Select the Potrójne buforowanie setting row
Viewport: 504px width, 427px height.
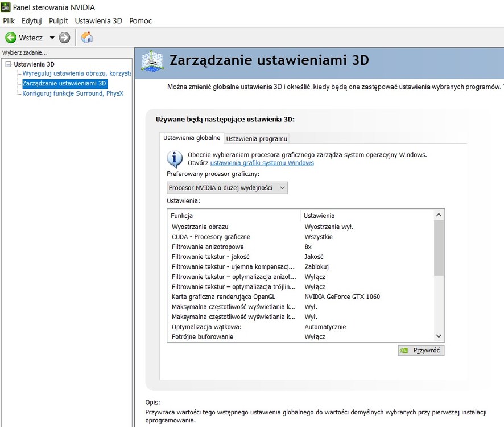[300, 336]
